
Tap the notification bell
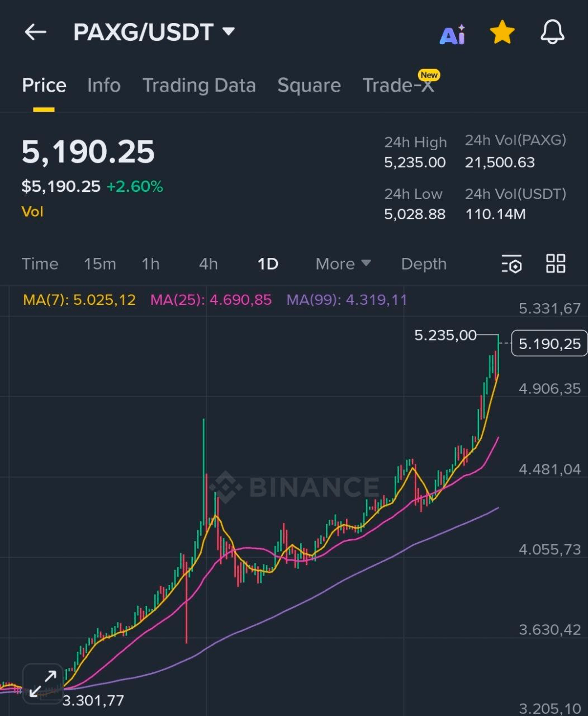552,32
